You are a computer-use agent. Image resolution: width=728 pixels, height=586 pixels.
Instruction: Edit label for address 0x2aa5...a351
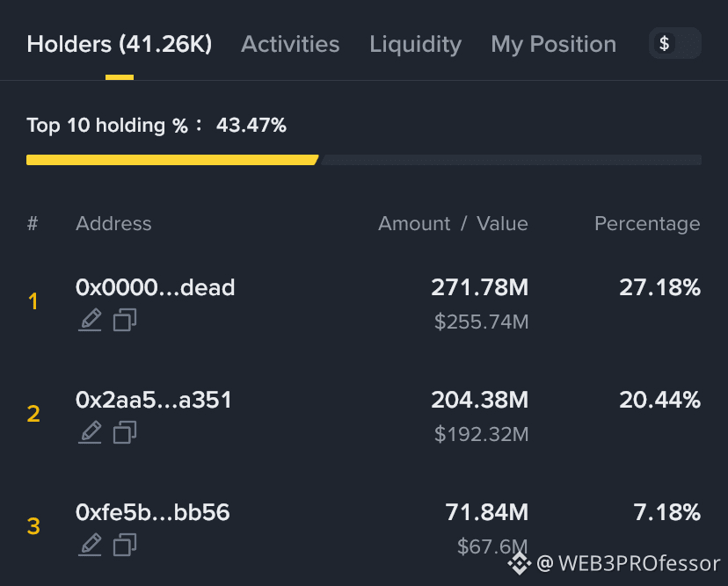tap(90, 432)
